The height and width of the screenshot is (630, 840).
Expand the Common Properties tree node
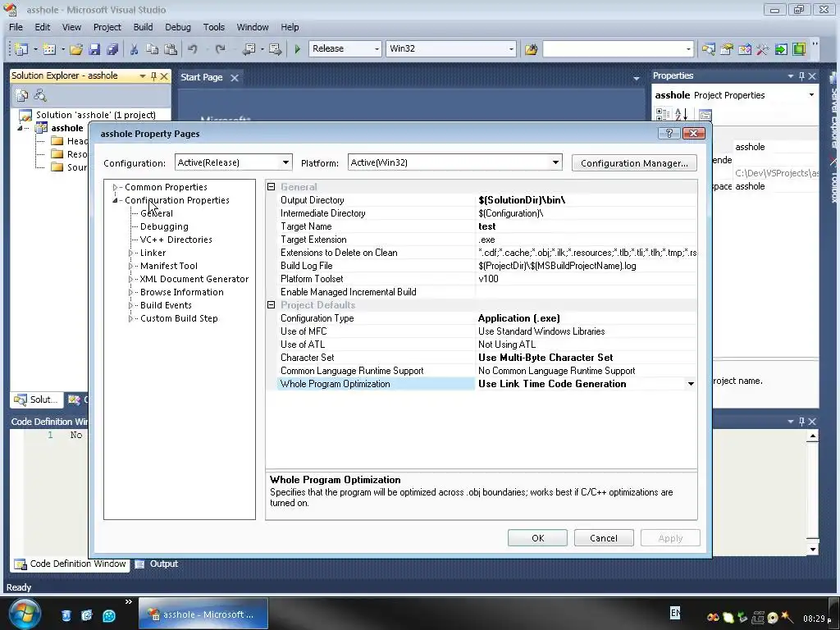pos(115,187)
